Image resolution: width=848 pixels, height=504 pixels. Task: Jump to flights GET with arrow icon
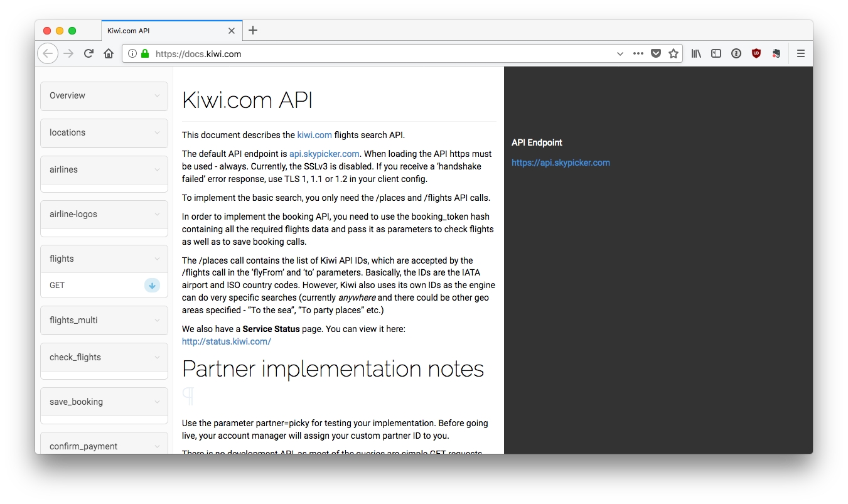pos(152,286)
